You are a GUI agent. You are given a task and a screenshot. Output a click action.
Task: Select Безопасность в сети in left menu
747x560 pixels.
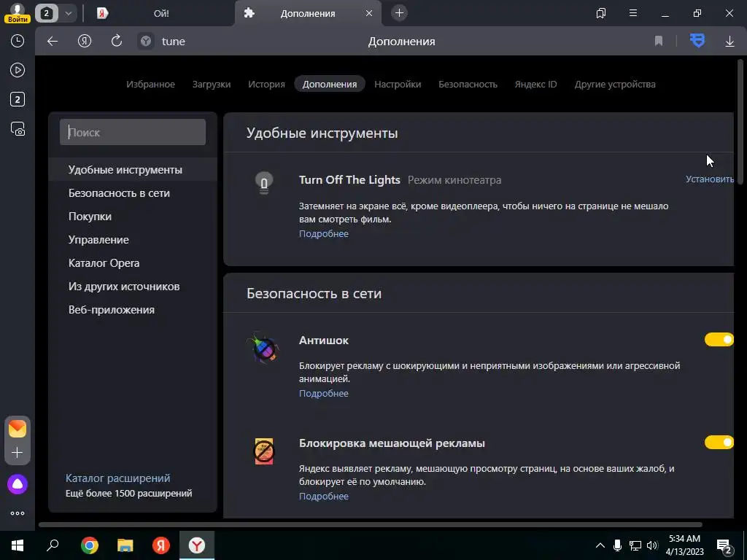click(133, 192)
